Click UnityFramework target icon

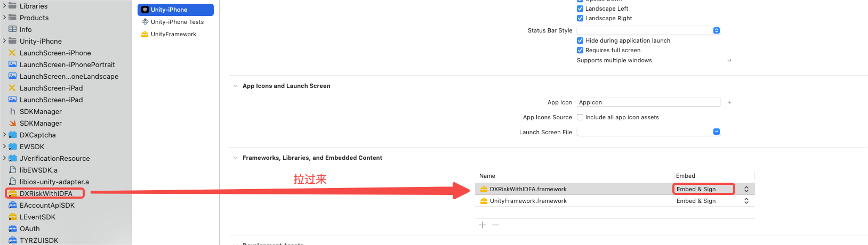[x=145, y=34]
